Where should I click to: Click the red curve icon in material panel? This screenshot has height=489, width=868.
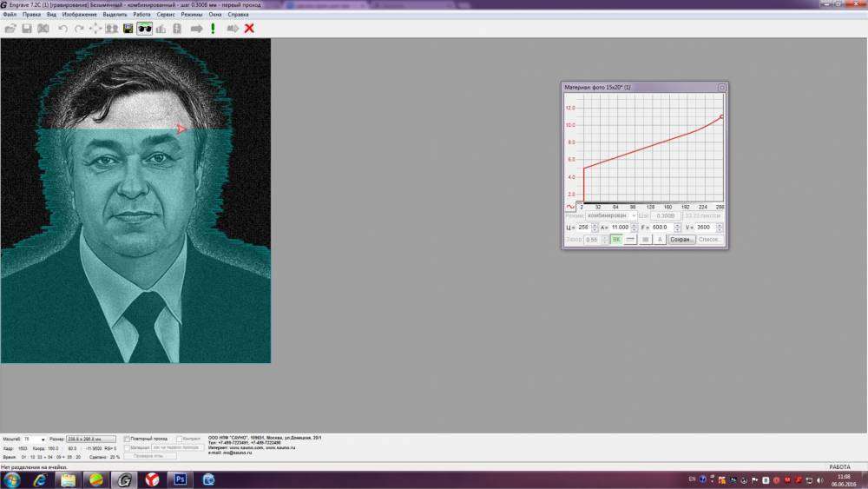570,207
